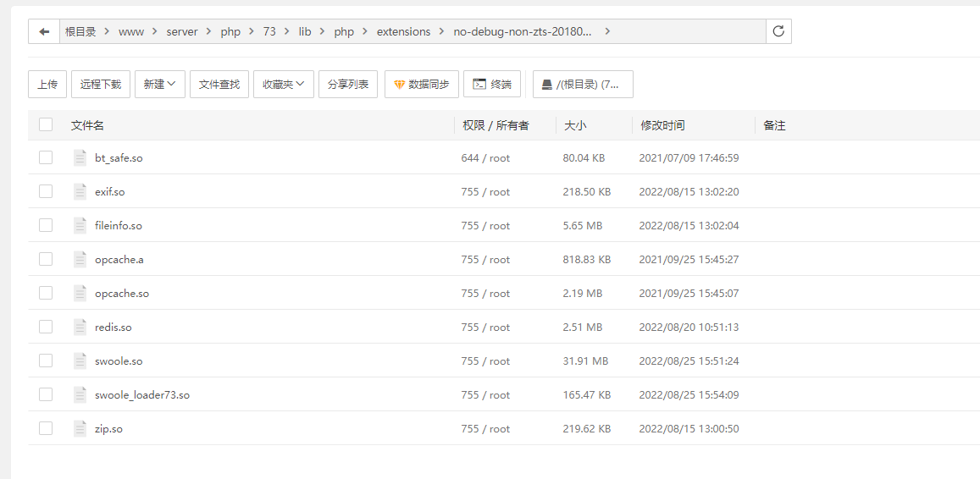Click bt_safe.so file icon
Screen dimensions: 980x479
point(80,158)
